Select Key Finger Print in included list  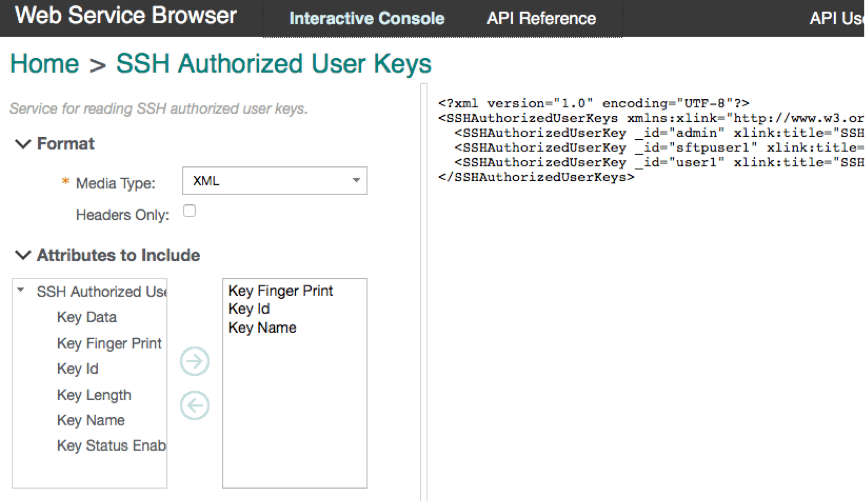coord(281,291)
